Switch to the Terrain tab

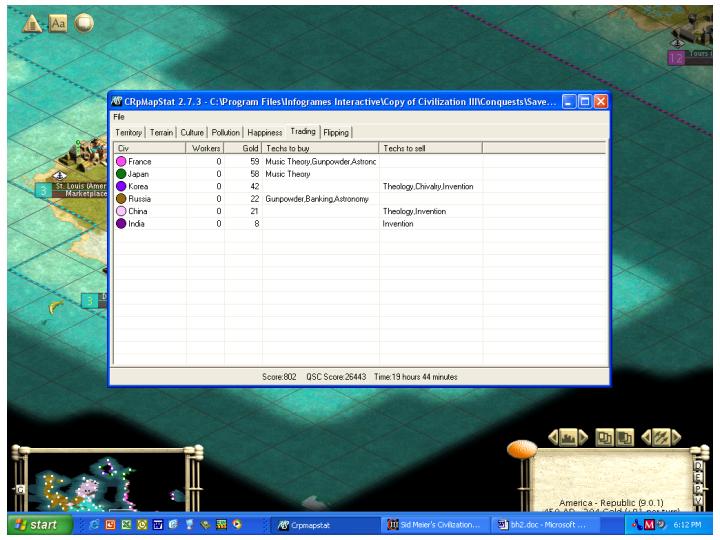pos(162,133)
